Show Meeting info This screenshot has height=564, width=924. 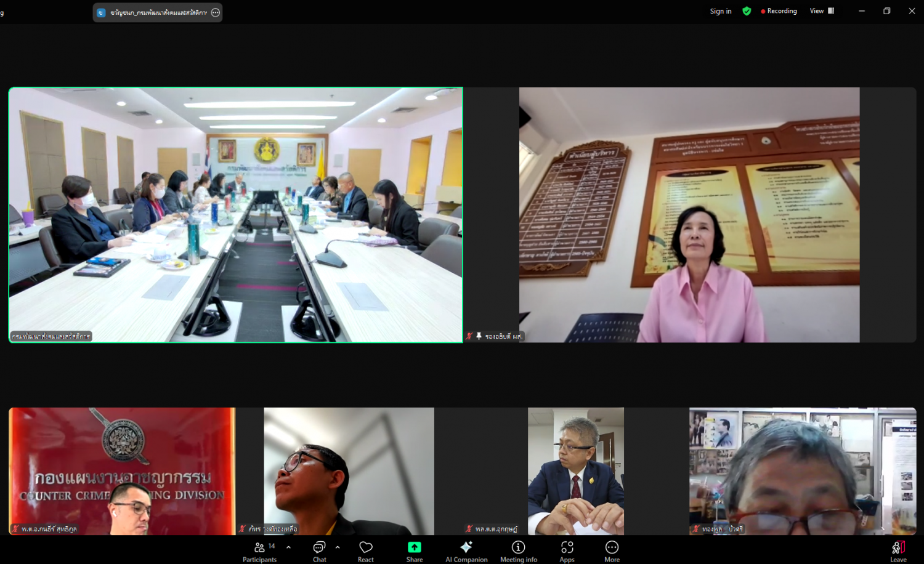[519, 552]
